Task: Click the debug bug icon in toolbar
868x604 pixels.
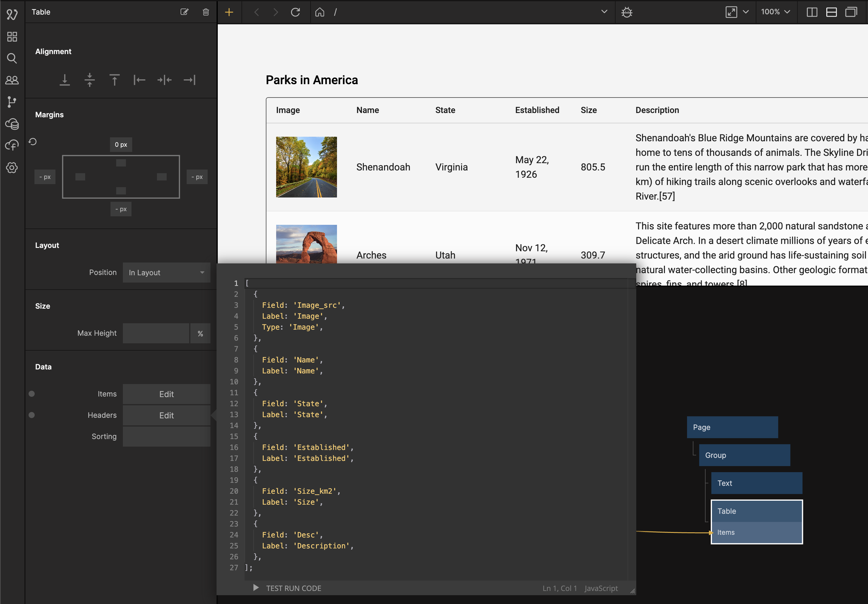Action: point(627,12)
